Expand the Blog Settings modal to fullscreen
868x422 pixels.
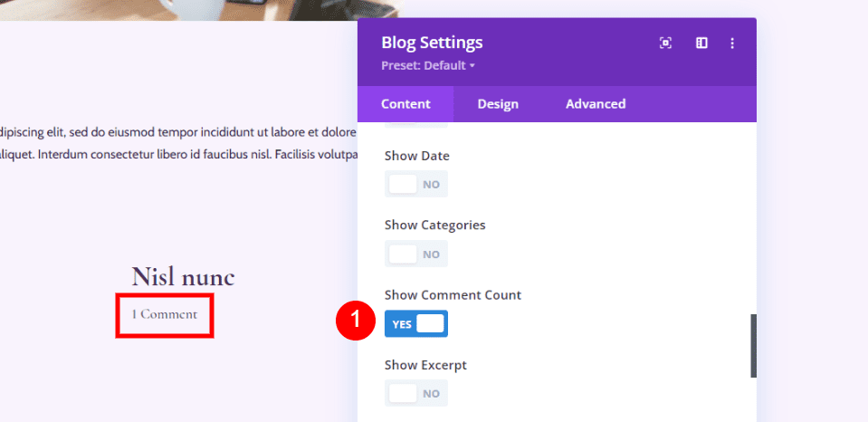665,43
